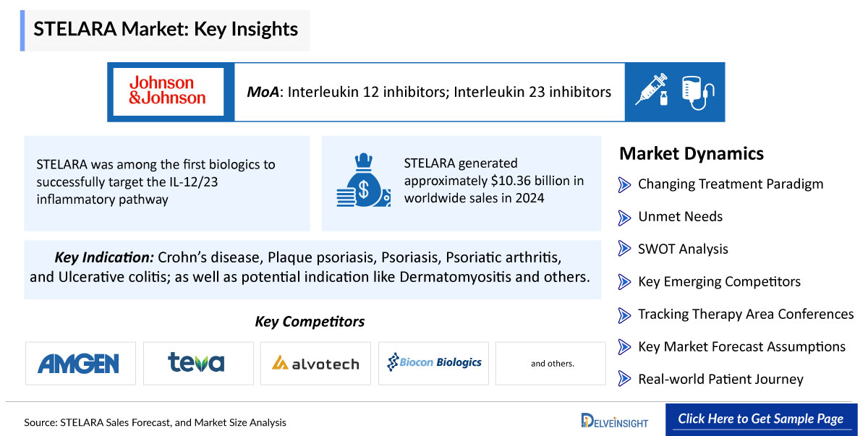Click the Market Dynamics heading
868x436 pixels.
coord(692,153)
